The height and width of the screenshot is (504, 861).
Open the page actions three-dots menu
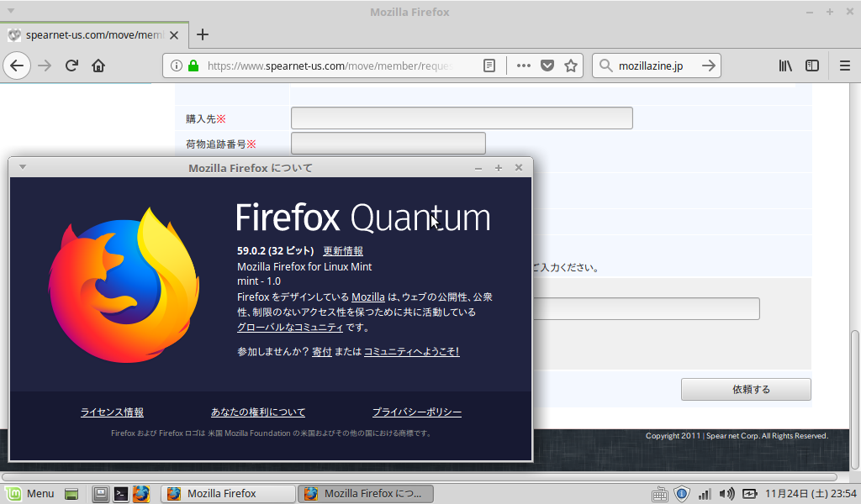pyautogui.click(x=524, y=66)
